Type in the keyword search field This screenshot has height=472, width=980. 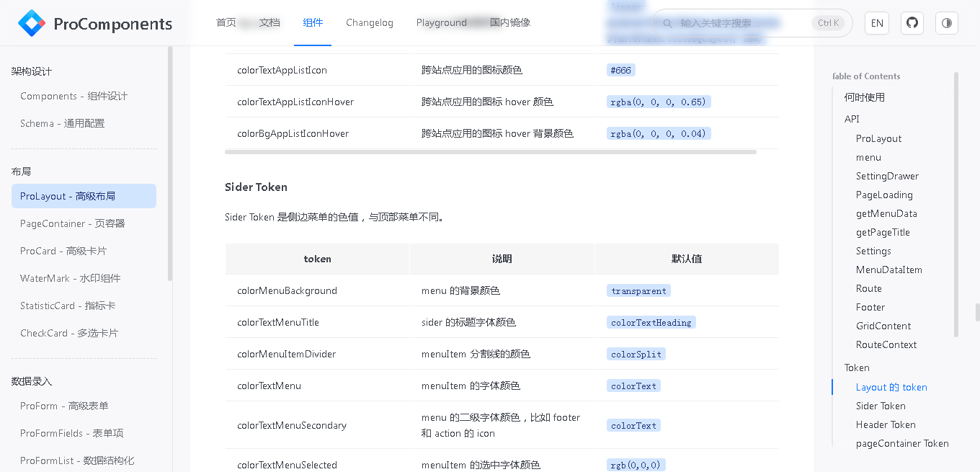tap(742, 23)
